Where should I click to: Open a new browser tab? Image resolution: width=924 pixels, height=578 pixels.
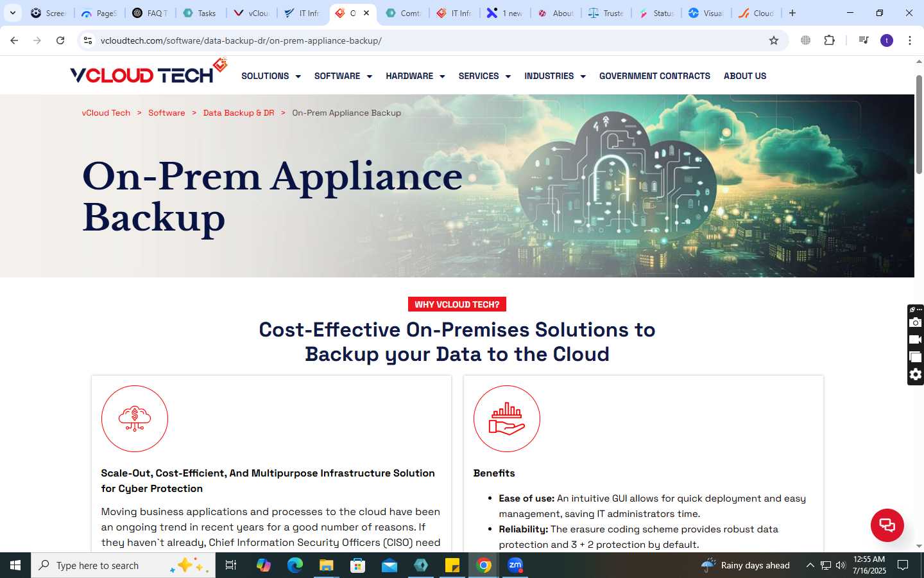pyautogui.click(x=792, y=13)
